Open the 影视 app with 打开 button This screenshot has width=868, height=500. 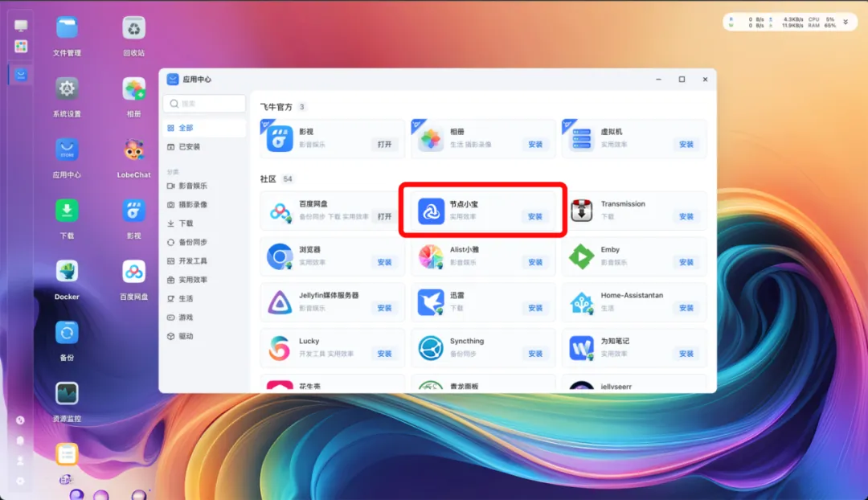click(x=385, y=145)
